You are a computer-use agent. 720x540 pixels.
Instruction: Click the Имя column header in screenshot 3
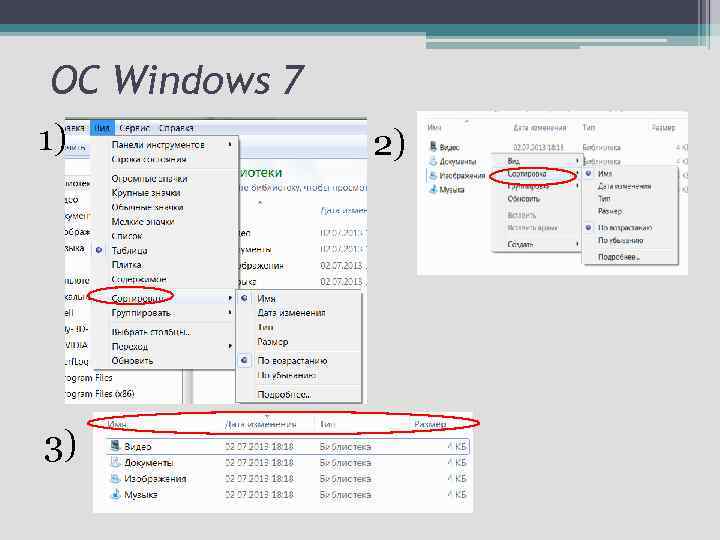(117, 424)
